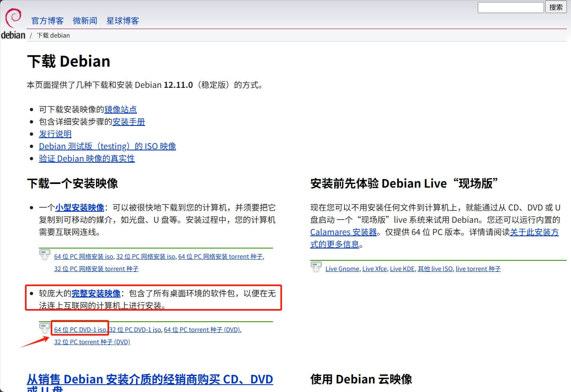571x392 pixels.
Task: Click the 12.11.0 version number
Action: [178, 85]
